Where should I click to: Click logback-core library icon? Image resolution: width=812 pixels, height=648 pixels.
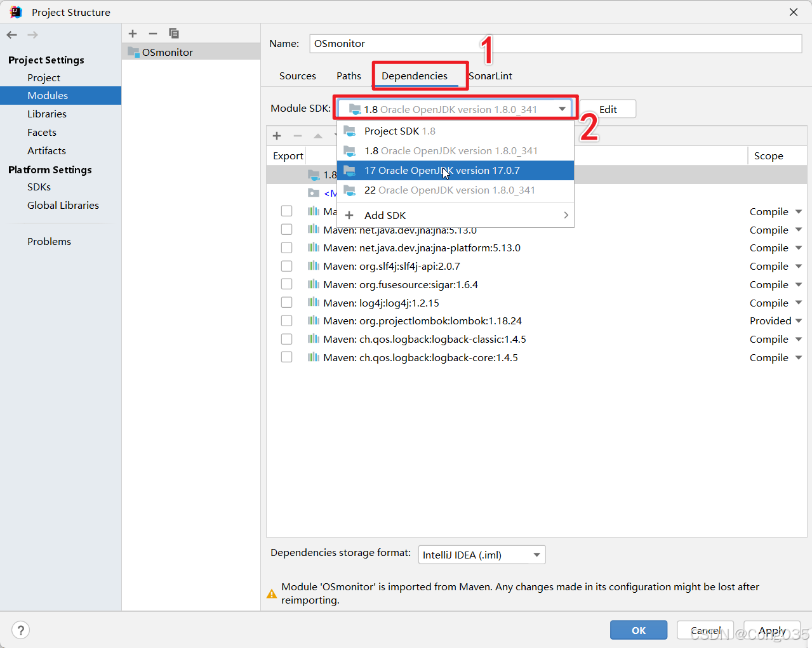coord(314,357)
